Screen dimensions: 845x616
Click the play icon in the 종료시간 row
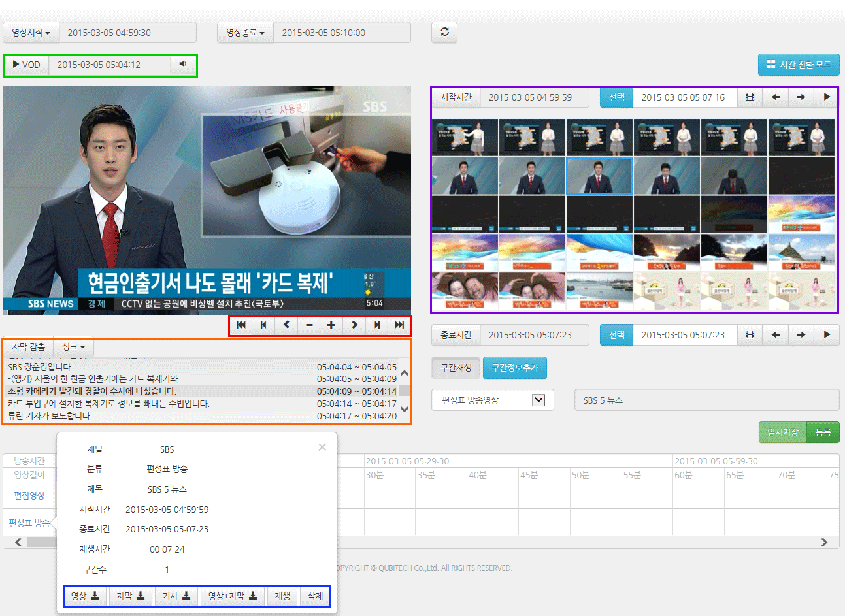[827, 334]
